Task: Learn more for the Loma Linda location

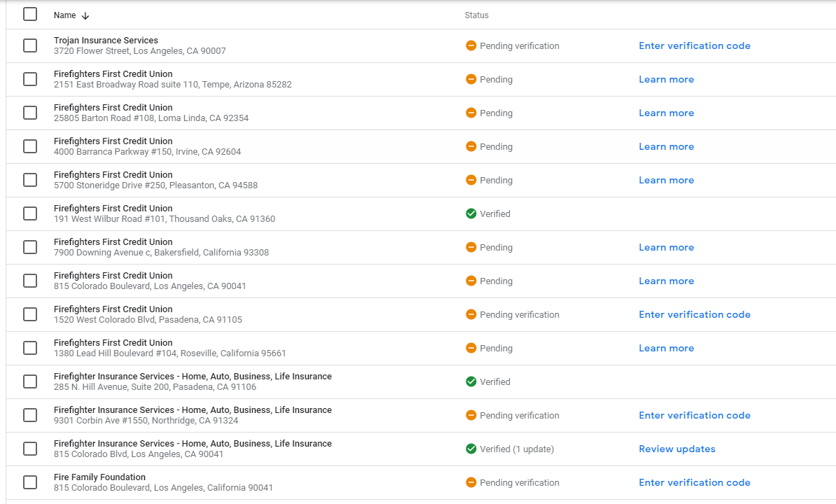Action: [666, 113]
